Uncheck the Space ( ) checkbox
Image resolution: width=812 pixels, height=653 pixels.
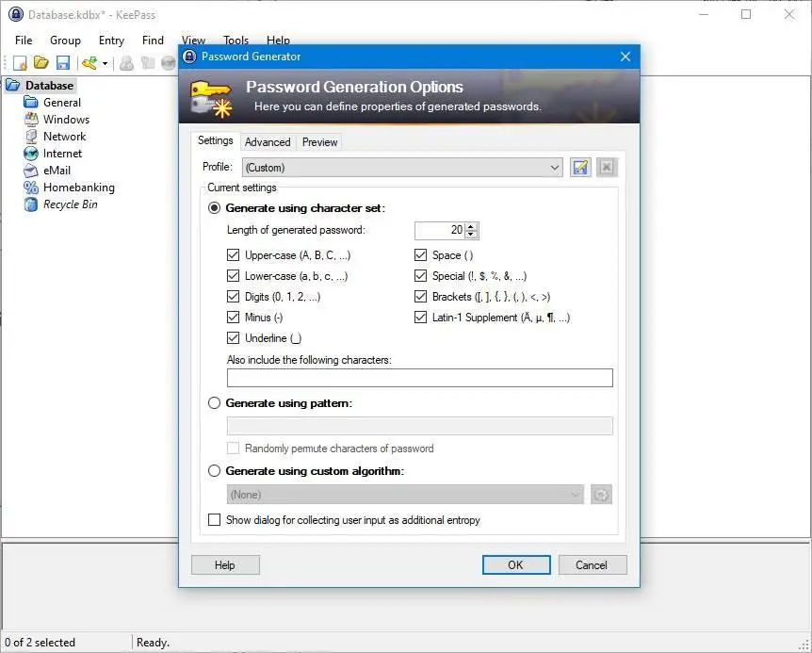[x=420, y=255]
